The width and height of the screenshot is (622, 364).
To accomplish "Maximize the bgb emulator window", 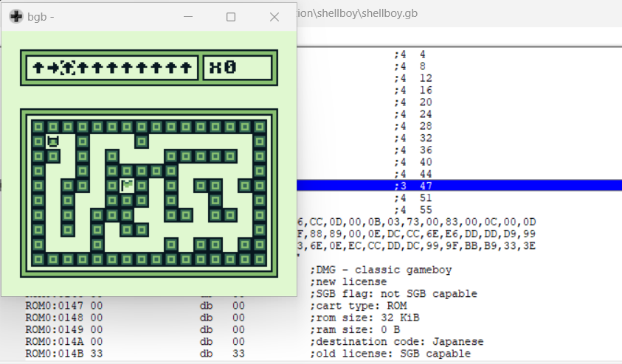I will click(x=231, y=16).
